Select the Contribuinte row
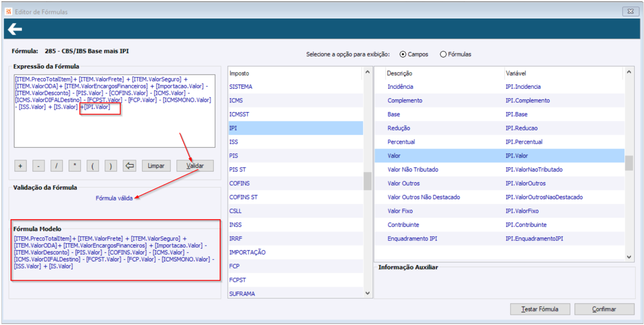The height and width of the screenshot is (325, 644). [x=500, y=225]
